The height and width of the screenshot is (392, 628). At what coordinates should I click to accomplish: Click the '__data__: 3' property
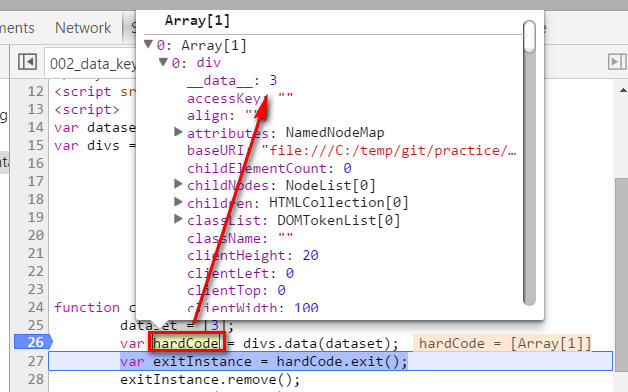[x=232, y=80]
